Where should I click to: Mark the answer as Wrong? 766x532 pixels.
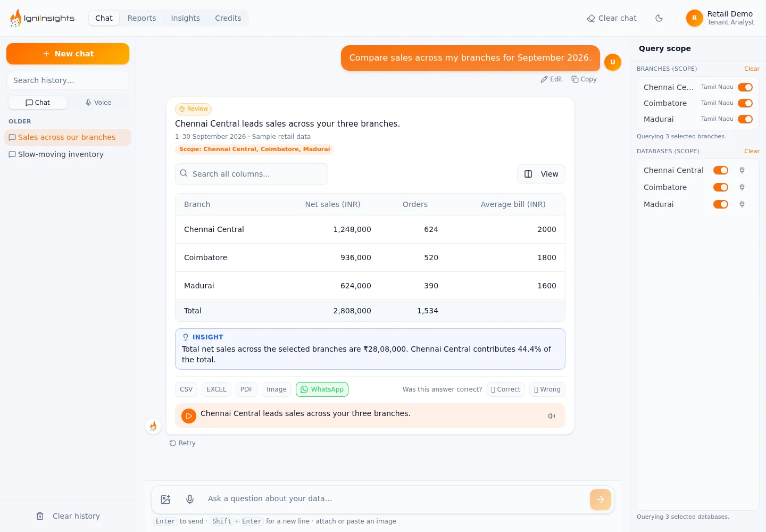(x=547, y=389)
